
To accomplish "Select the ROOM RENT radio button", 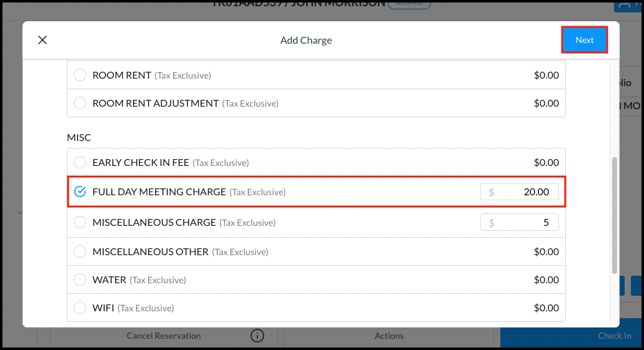I will [x=80, y=75].
